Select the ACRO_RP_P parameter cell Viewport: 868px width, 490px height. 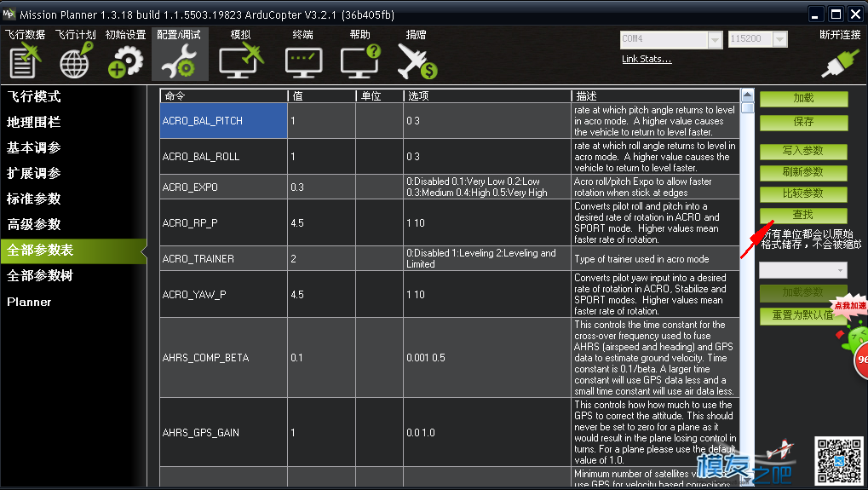[224, 223]
